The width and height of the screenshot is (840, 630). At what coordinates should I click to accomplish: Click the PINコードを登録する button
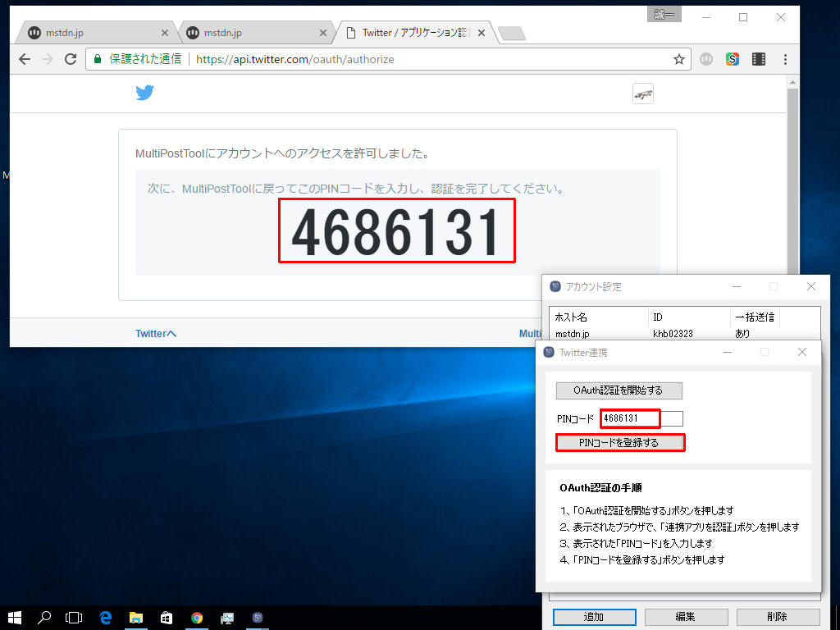click(620, 443)
